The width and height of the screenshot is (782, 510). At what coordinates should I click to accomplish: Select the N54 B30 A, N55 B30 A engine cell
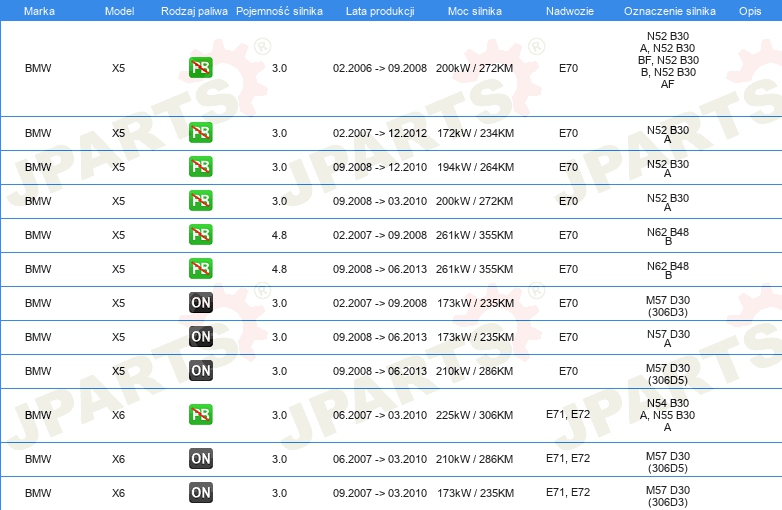[667, 415]
